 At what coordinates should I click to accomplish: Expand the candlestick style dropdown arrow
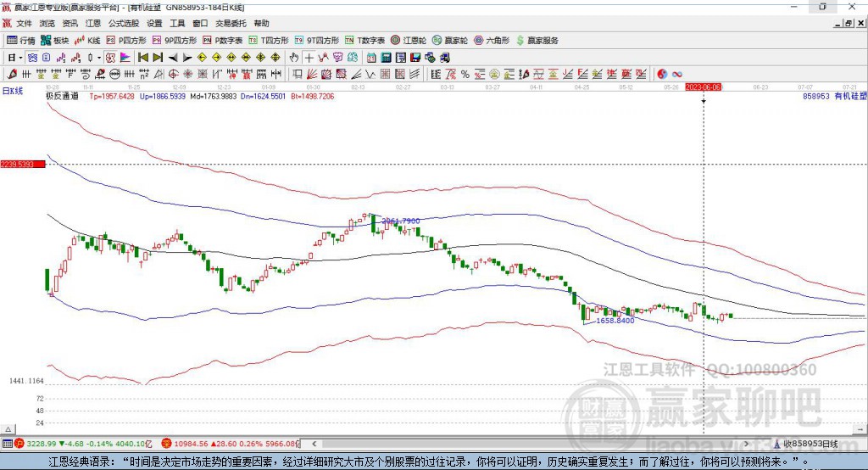[99, 58]
